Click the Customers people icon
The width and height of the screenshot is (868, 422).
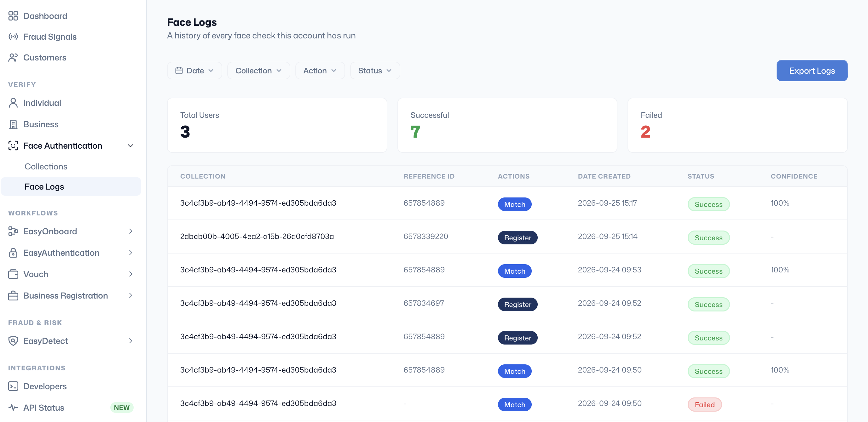pos(13,58)
